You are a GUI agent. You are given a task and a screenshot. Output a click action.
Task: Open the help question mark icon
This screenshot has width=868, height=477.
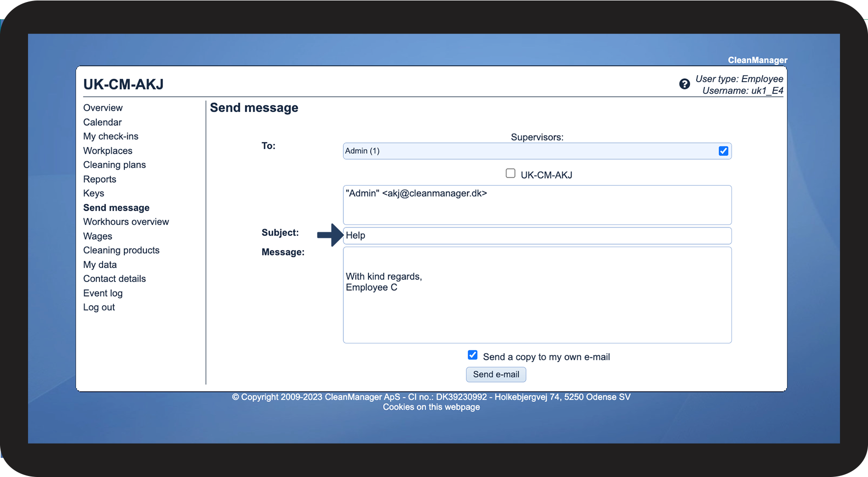point(684,84)
